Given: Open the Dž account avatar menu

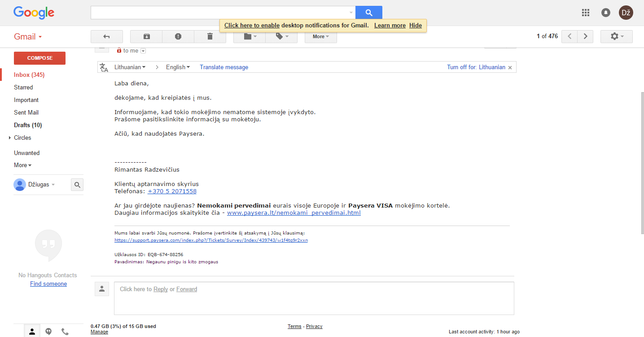Looking at the screenshot, I should coord(626,13).
